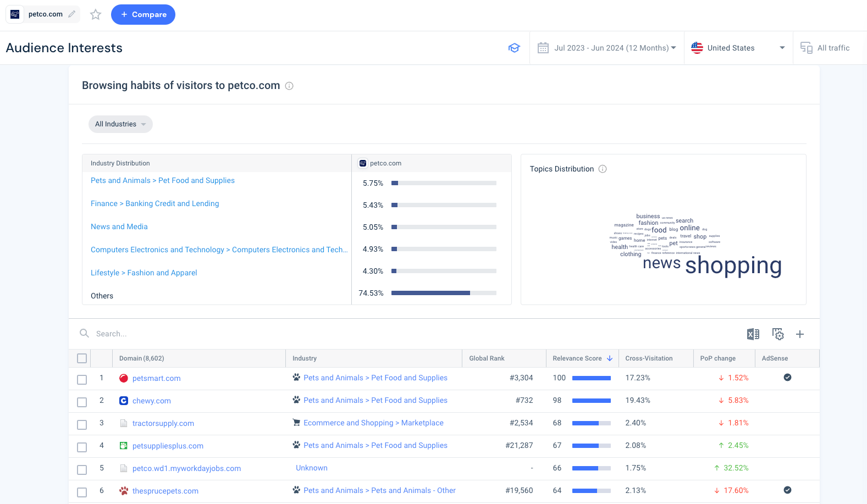
Task: Click the Others percentage bar
Action: coord(444,293)
